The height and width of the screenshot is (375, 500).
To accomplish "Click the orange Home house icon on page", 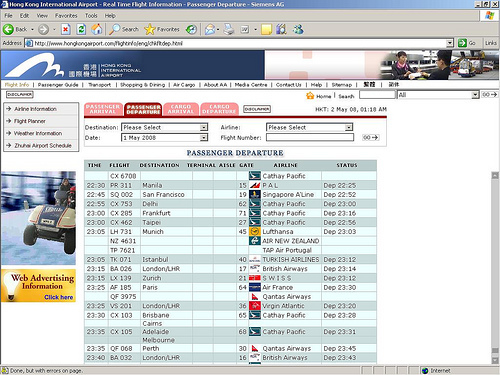I will (310, 96).
